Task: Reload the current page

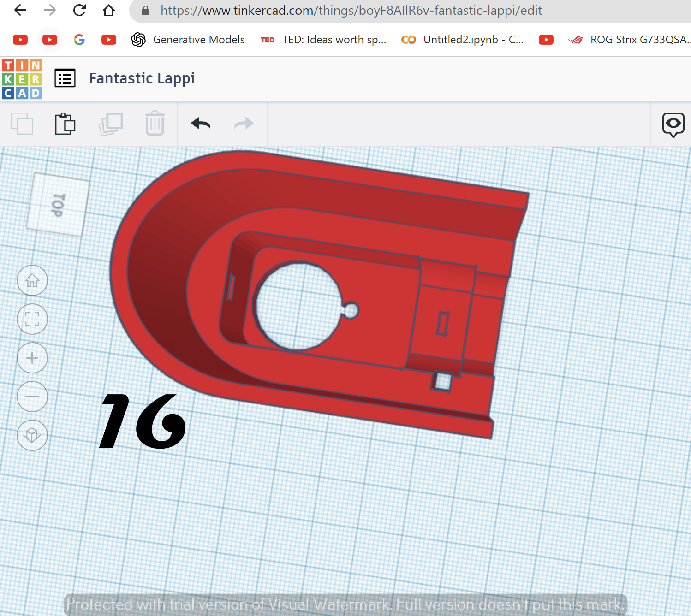Action: coord(79,10)
